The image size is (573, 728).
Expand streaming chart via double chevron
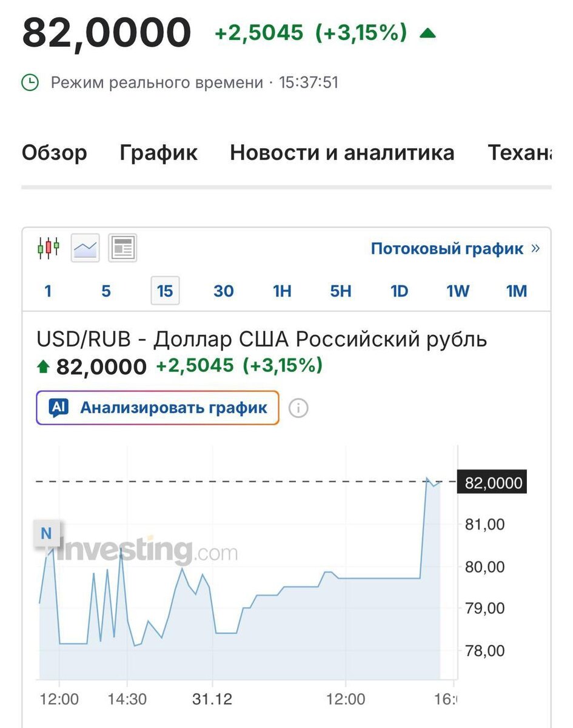pyautogui.click(x=535, y=248)
